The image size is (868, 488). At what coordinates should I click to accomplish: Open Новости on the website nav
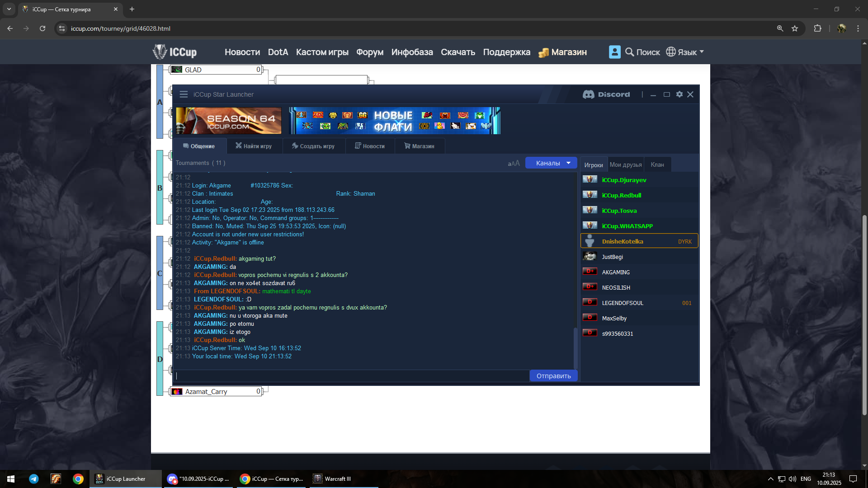(242, 52)
